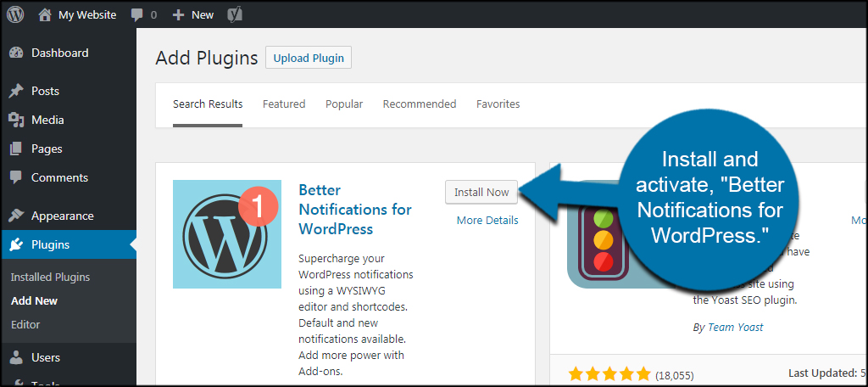Open the comments bubble icon in admin bar

pos(136,15)
